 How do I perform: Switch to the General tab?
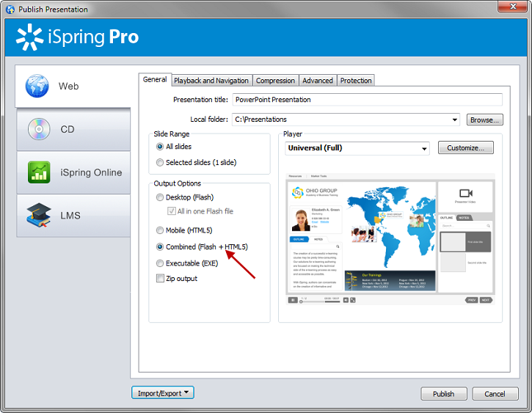click(x=155, y=80)
